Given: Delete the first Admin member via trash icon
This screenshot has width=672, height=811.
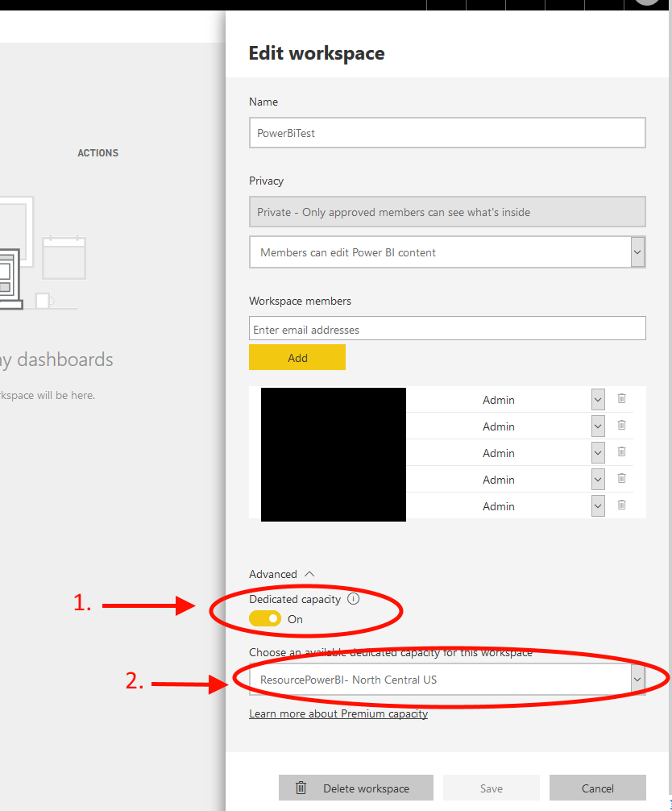Looking at the screenshot, I should (621, 398).
